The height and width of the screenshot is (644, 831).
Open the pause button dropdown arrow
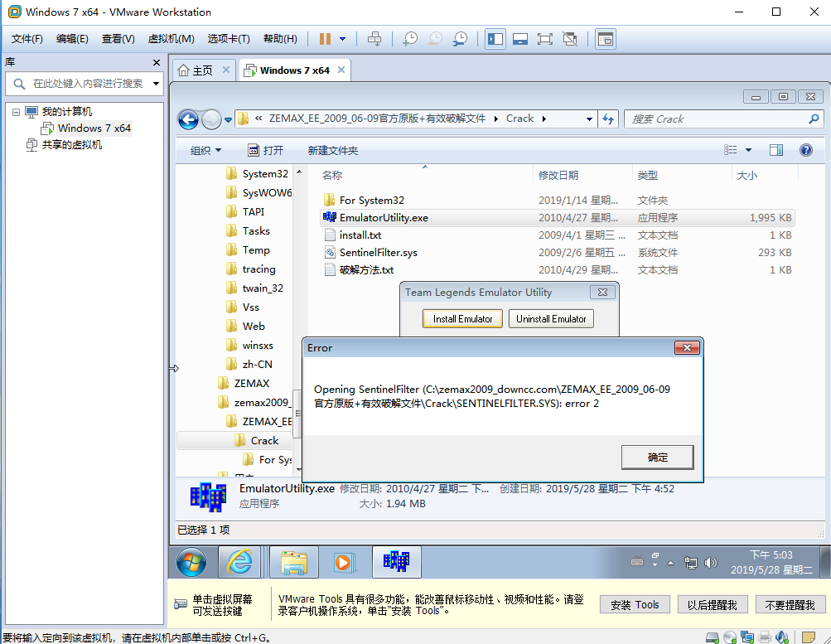tap(342, 39)
